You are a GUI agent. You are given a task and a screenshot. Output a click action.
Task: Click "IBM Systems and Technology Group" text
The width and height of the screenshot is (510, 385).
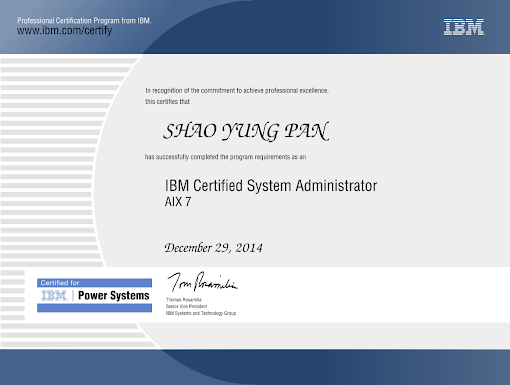[201, 313]
